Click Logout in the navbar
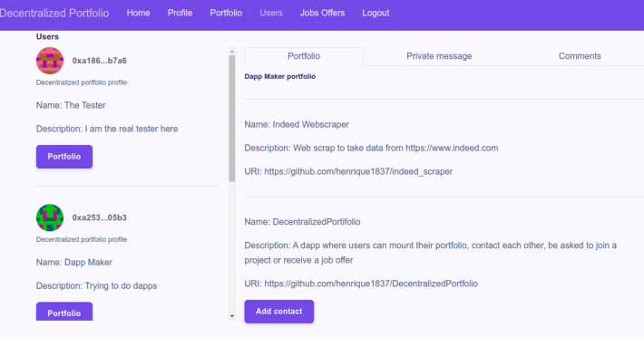The height and width of the screenshot is (337, 644). pos(376,13)
